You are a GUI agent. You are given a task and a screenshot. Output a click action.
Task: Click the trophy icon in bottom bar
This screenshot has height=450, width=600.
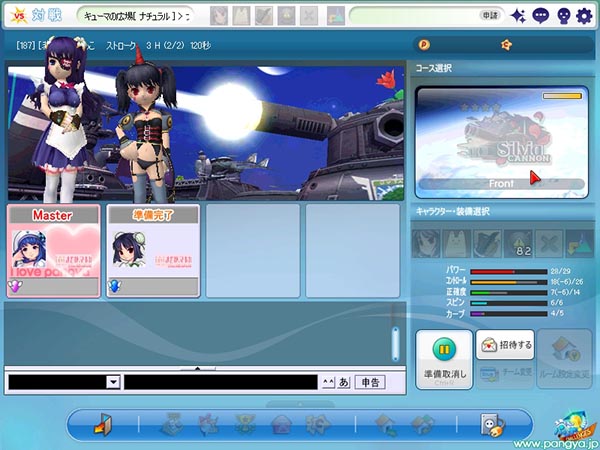click(245, 424)
